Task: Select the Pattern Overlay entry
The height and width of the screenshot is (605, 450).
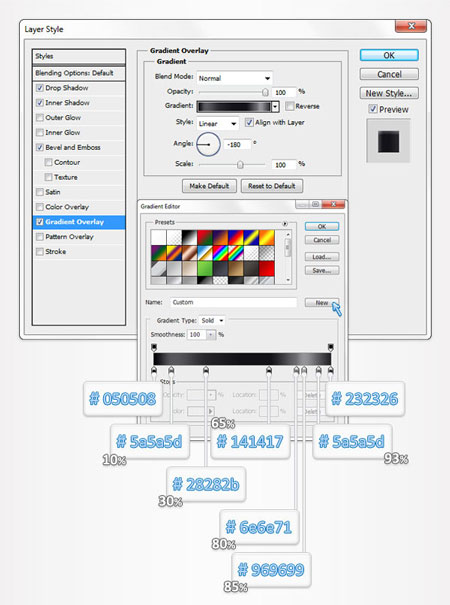Action: 79,237
